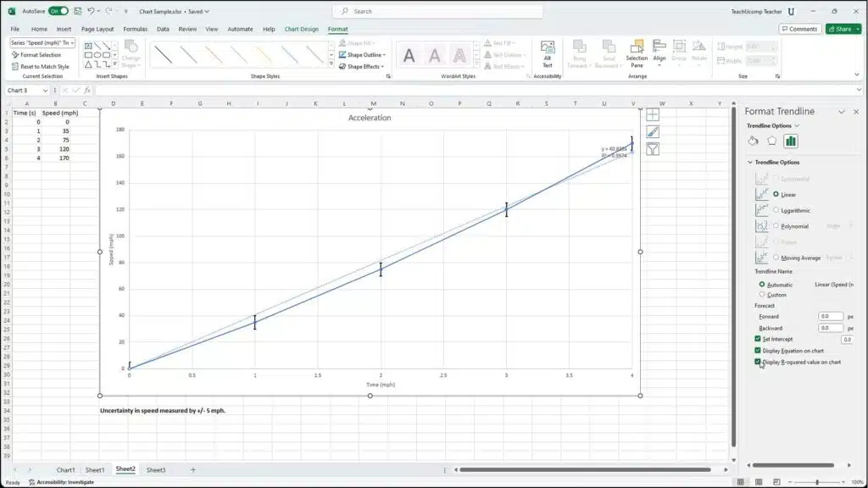This screenshot has height=488, width=868.
Task: Select Trendline Options bar chart tab icon
Action: (x=791, y=141)
